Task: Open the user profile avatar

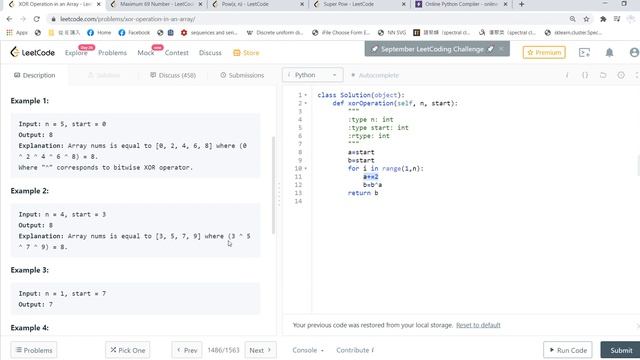Action: (634, 52)
